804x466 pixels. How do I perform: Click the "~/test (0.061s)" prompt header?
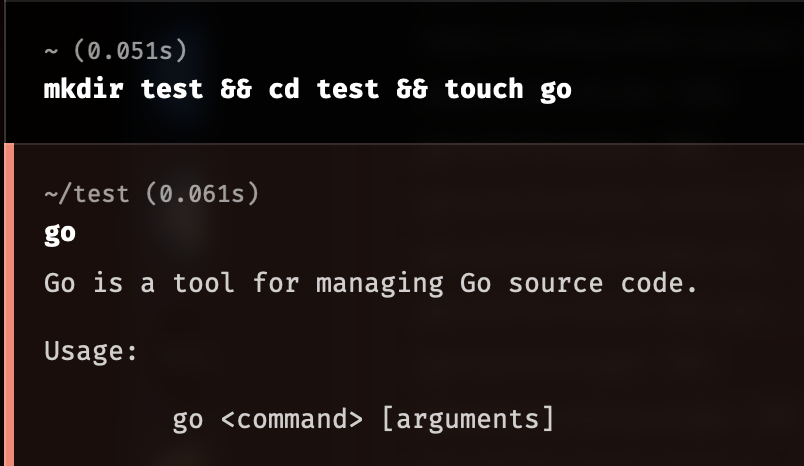click(152, 194)
